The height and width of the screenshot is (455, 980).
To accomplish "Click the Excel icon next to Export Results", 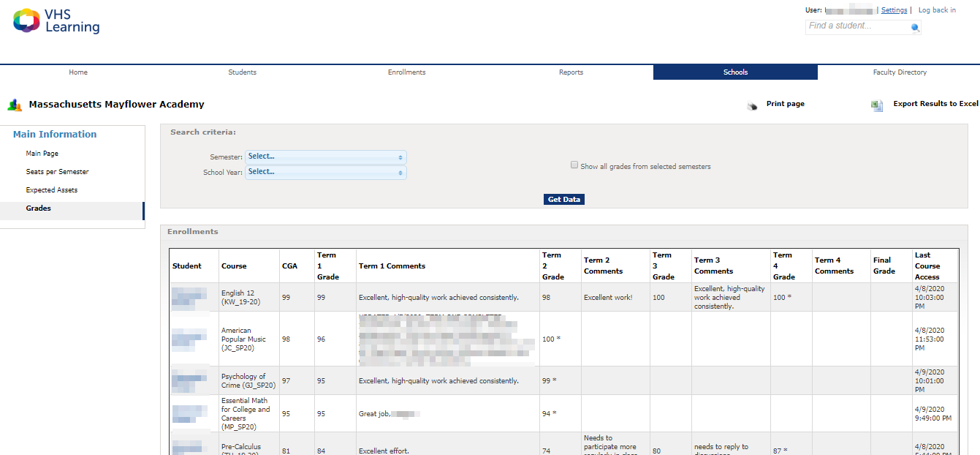I will click(876, 105).
